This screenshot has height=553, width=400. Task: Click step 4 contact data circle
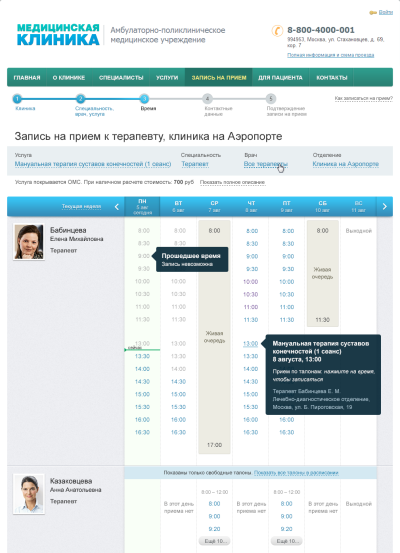[x=207, y=99]
